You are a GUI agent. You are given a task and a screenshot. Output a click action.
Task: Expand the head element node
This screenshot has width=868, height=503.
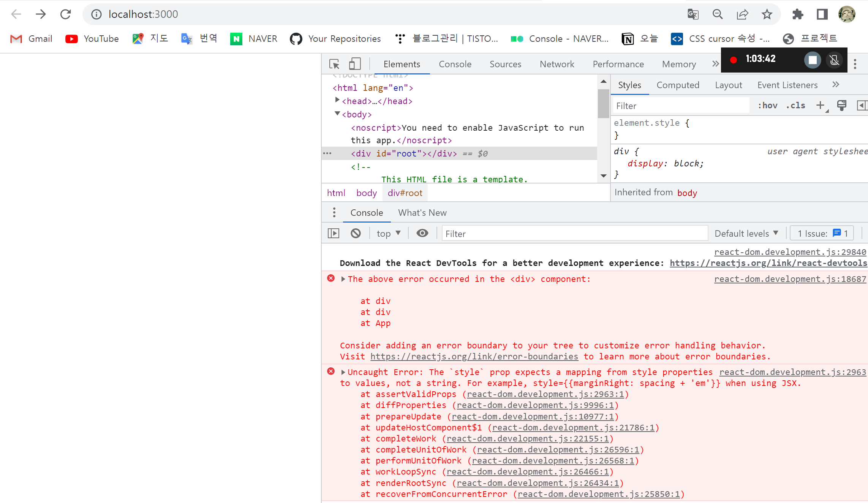pyautogui.click(x=337, y=100)
